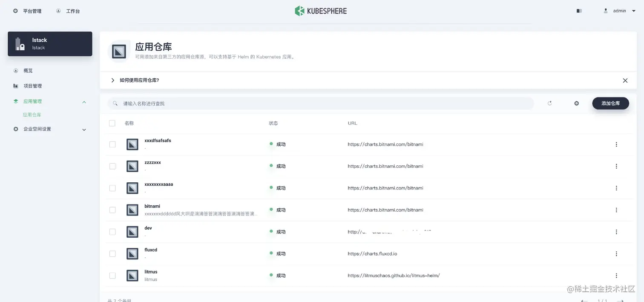Click the 应用管理 layers icon
Screen dimensions: 644x302
point(16,101)
